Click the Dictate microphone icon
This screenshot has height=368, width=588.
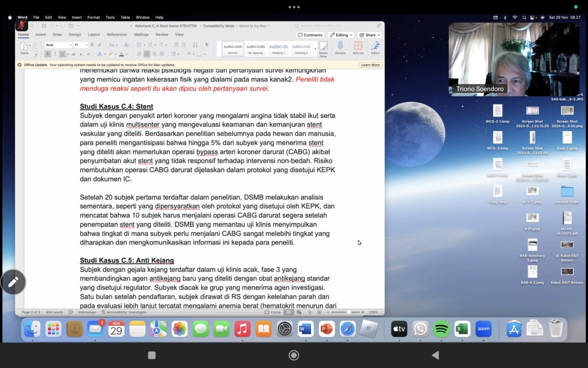point(340,46)
